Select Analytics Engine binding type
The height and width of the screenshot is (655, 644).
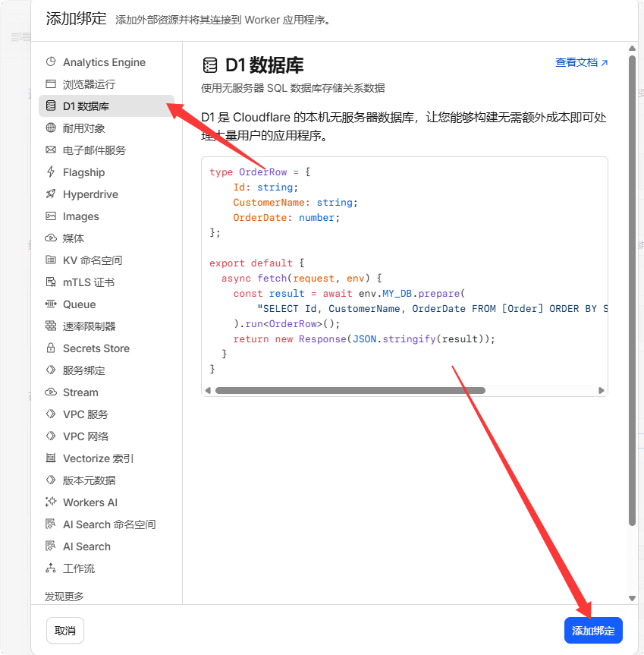106,62
